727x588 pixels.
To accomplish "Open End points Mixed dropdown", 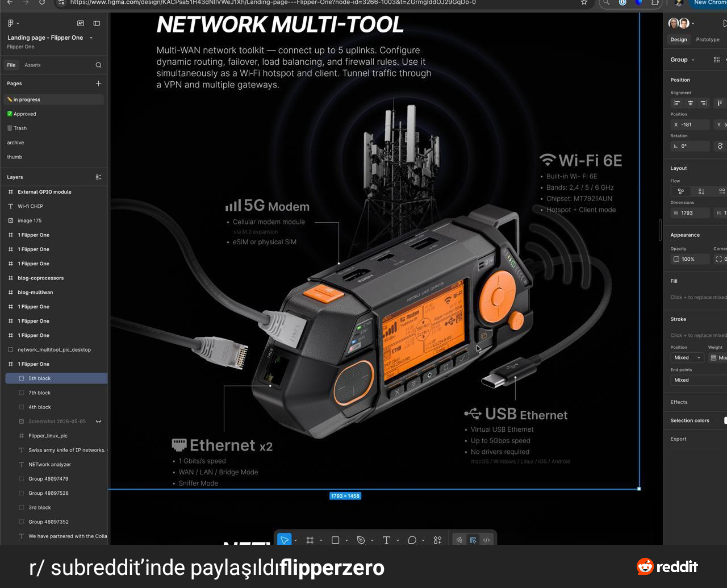I will (x=699, y=380).
